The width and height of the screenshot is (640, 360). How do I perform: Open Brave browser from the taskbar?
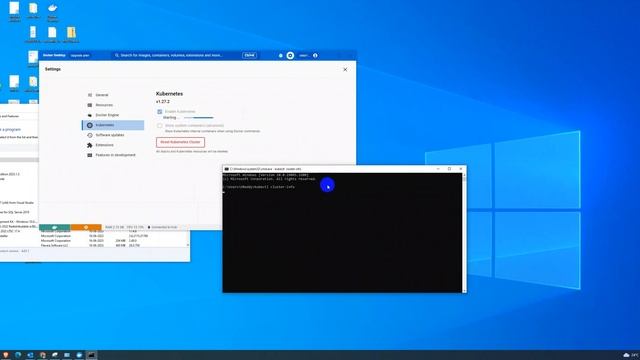[x=5, y=355]
